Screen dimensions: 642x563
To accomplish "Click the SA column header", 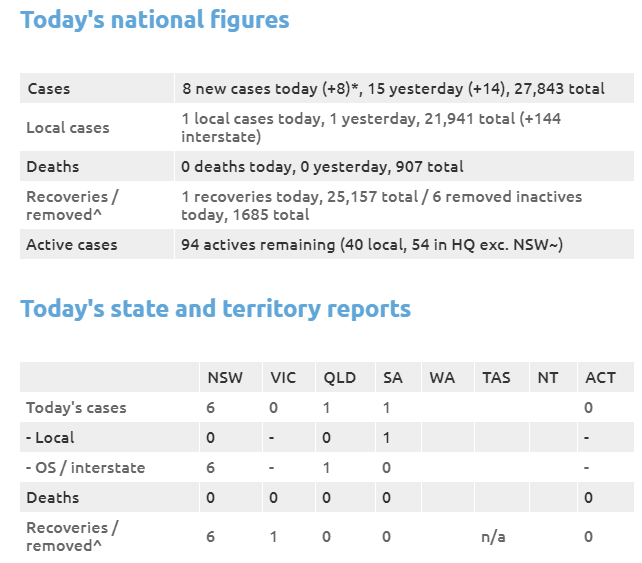I will (392, 378).
